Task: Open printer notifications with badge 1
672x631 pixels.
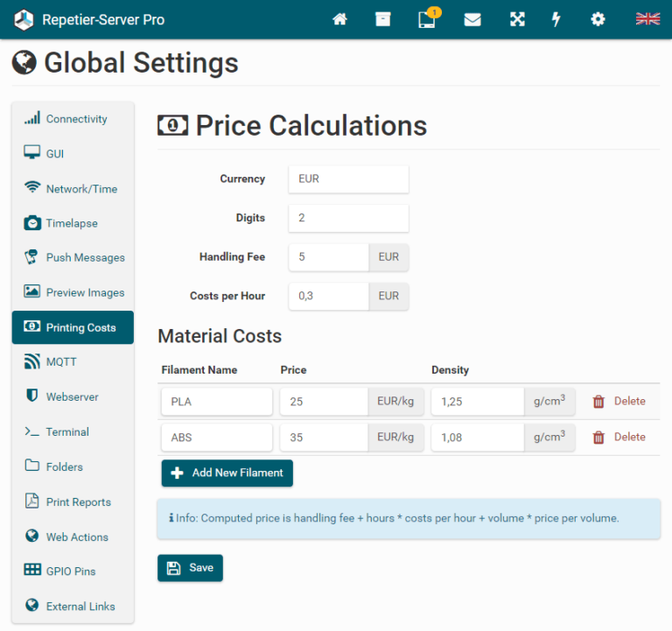Action: [429, 18]
